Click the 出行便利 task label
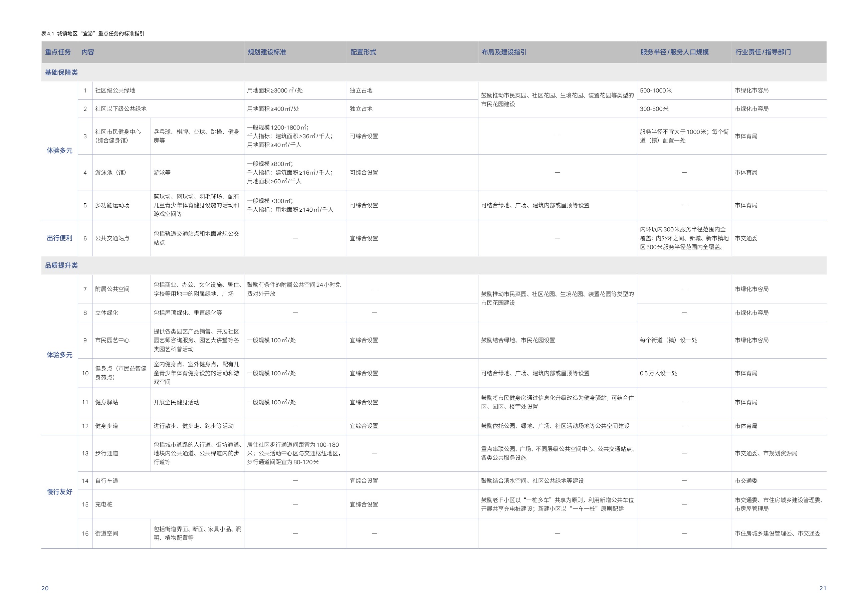The width and height of the screenshot is (868, 614). (59, 238)
